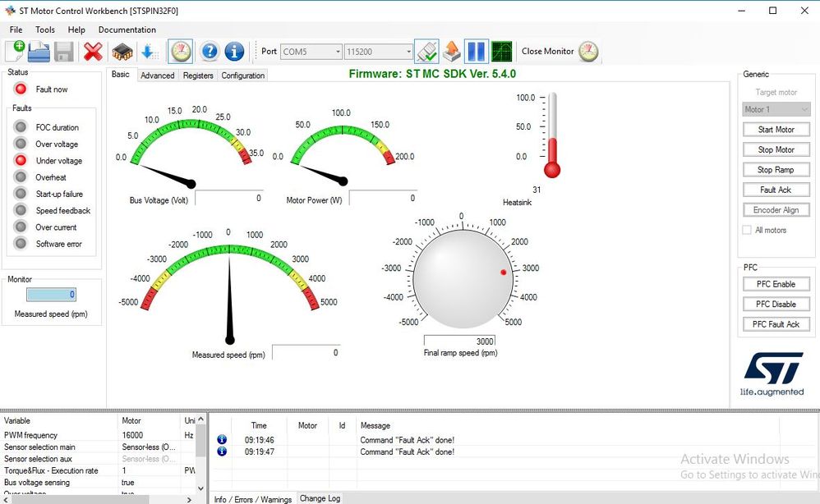Select the Bus voltage sensing variable row

(x=97, y=483)
